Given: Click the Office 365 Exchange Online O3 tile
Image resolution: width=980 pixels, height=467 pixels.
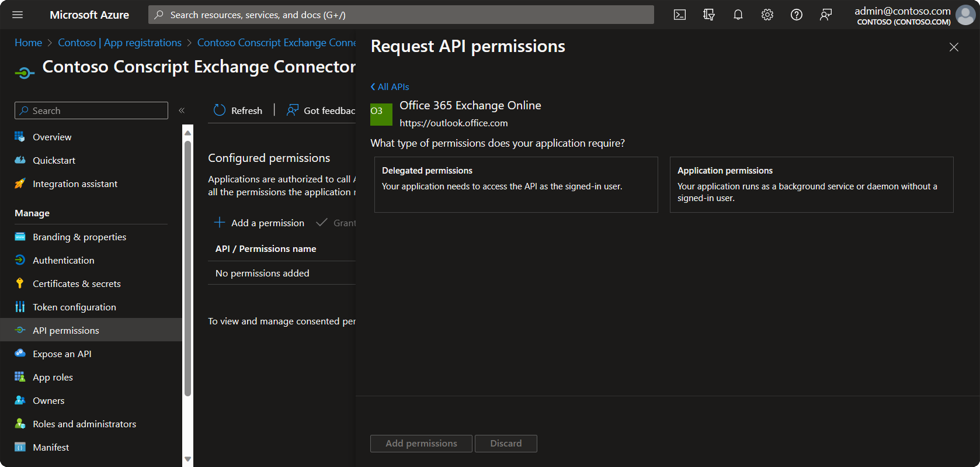Looking at the screenshot, I should coord(381,115).
